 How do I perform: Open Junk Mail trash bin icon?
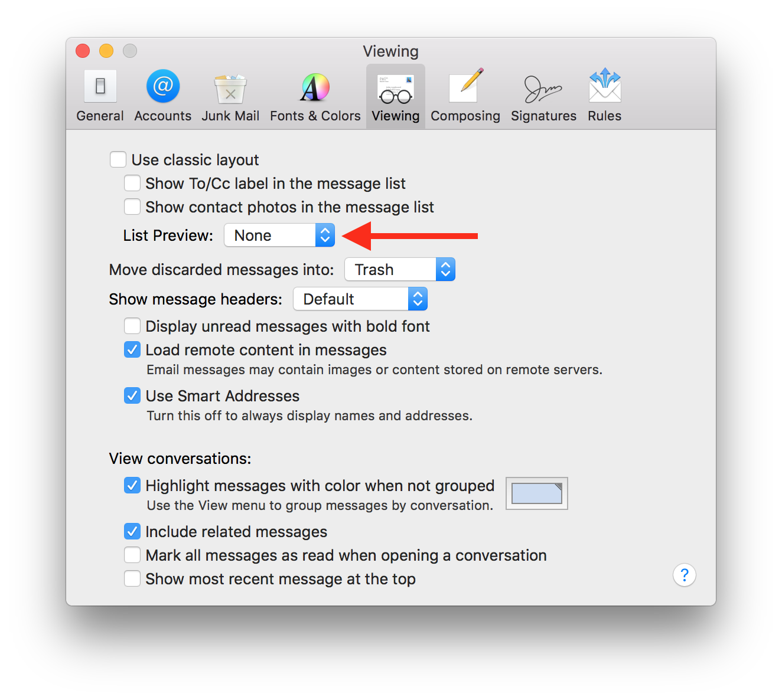tap(230, 89)
